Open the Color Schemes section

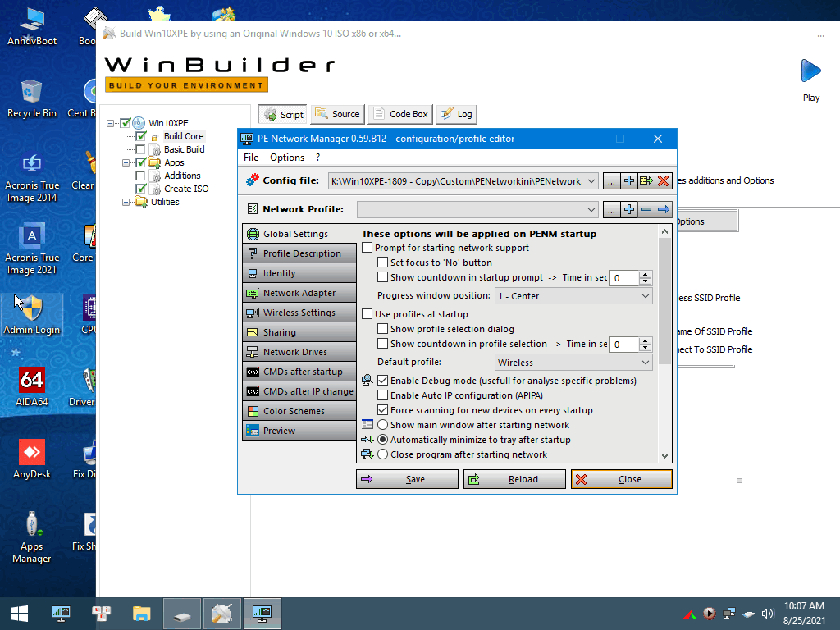pyautogui.click(x=299, y=411)
